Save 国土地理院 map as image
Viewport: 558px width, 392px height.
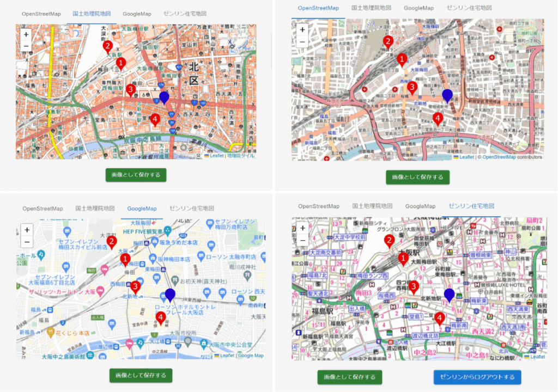tap(136, 175)
